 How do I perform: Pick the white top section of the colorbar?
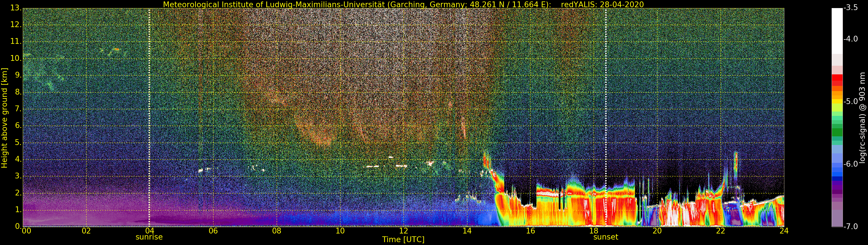(x=837, y=31)
